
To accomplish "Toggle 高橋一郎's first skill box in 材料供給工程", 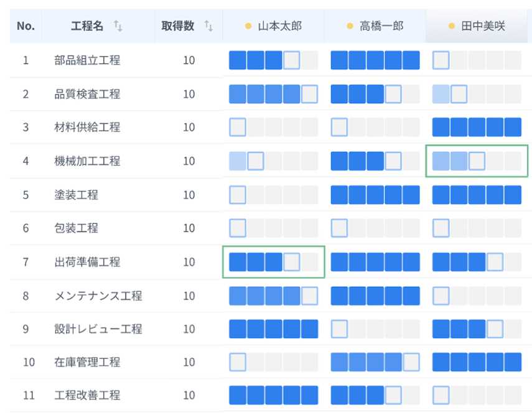I will pos(340,128).
